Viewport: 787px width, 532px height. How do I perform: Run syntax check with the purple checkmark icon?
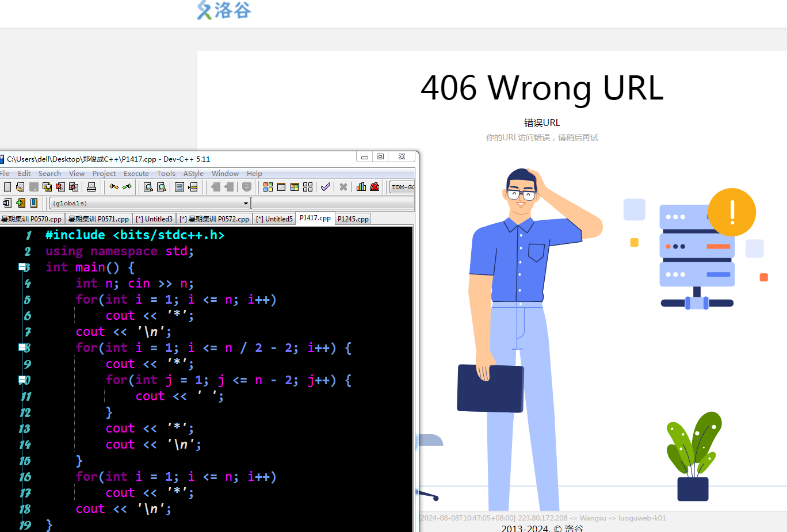326,187
